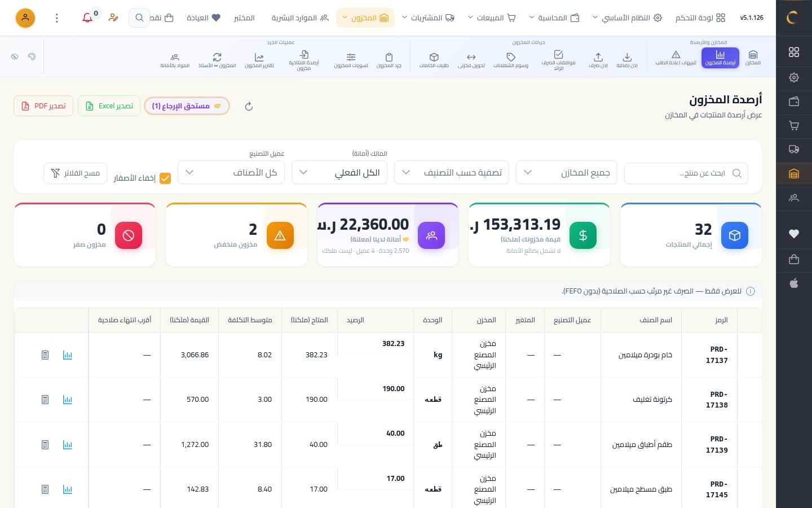The height and width of the screenshot is (508, 812).
Task: Open the لوحة التحكم dashboard menu
Action: click(x=700, y=18)
